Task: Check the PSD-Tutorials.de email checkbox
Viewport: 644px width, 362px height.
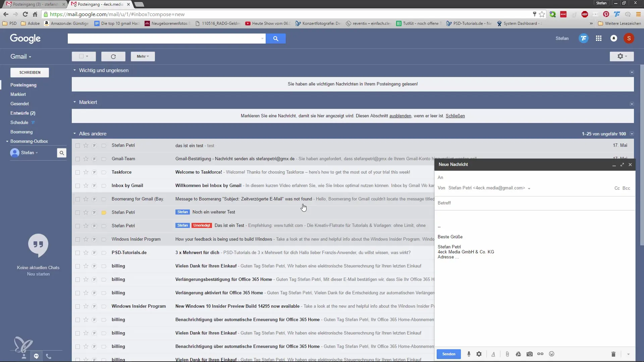Action: 77,253
